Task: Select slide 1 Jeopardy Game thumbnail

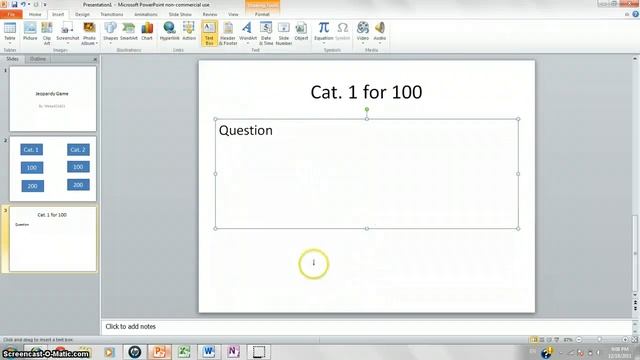Action: pos(53,99)
